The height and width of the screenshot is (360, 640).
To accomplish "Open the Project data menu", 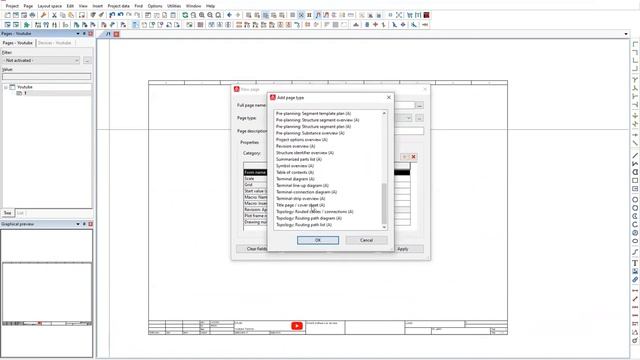I will point(118,6).
